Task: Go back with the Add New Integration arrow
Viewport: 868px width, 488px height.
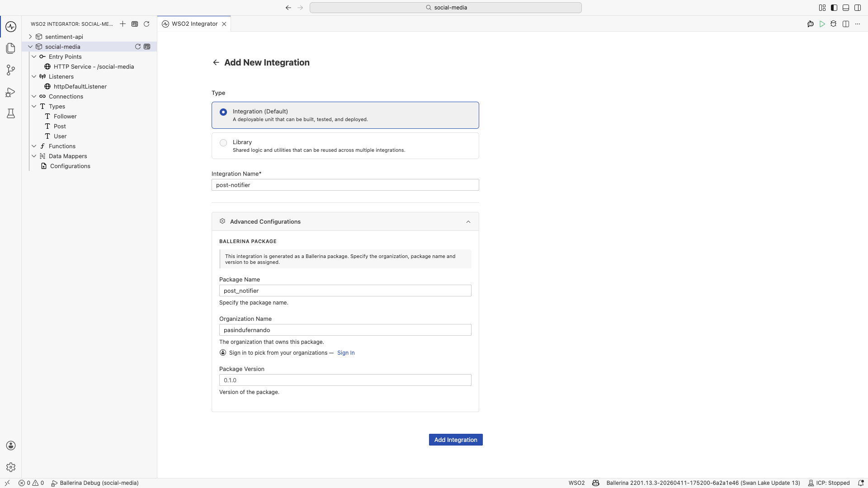Action: point(216,62)
